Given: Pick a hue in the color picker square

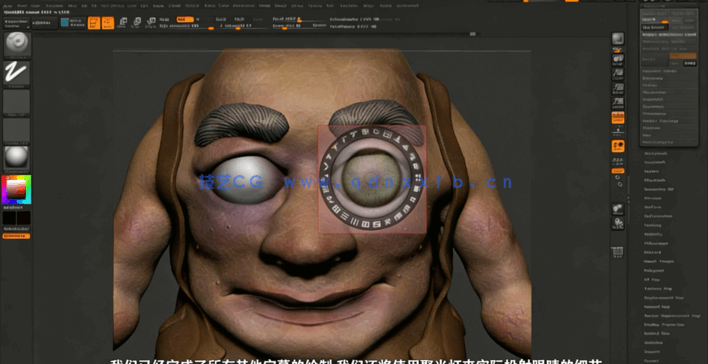Looking at the screenshot, I should pos(16,189).
